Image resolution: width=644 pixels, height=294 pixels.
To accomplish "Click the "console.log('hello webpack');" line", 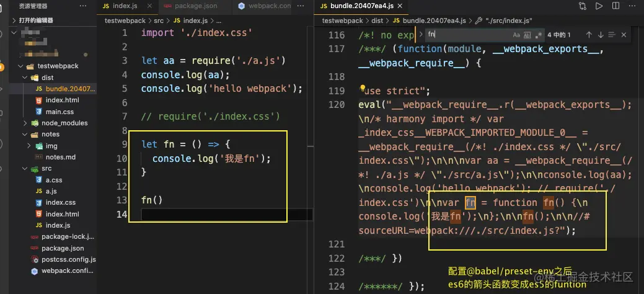I will [x=222, y=89].
